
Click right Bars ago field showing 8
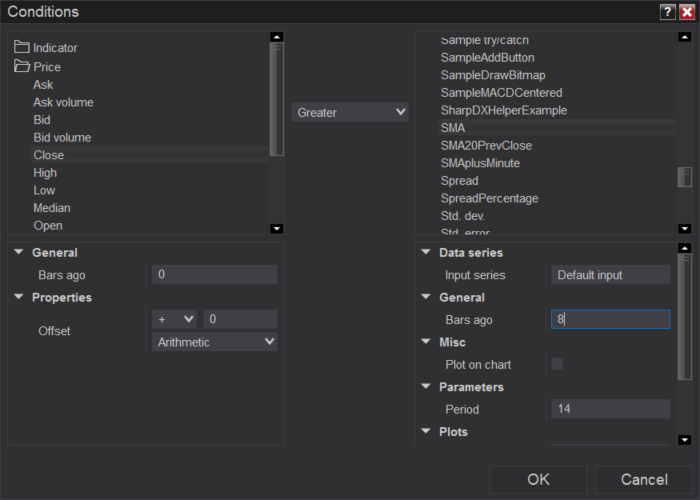pyautogui.click(x=610, y=319)
